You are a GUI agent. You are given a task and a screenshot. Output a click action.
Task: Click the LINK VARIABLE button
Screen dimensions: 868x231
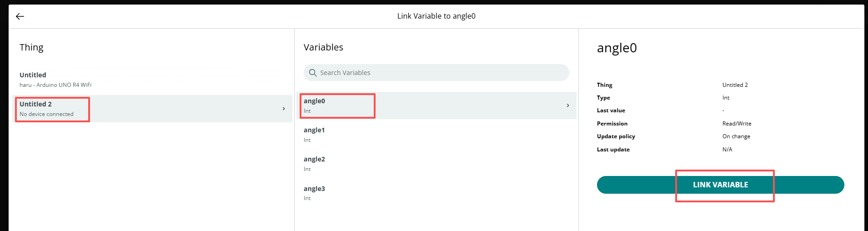(720, 185)
